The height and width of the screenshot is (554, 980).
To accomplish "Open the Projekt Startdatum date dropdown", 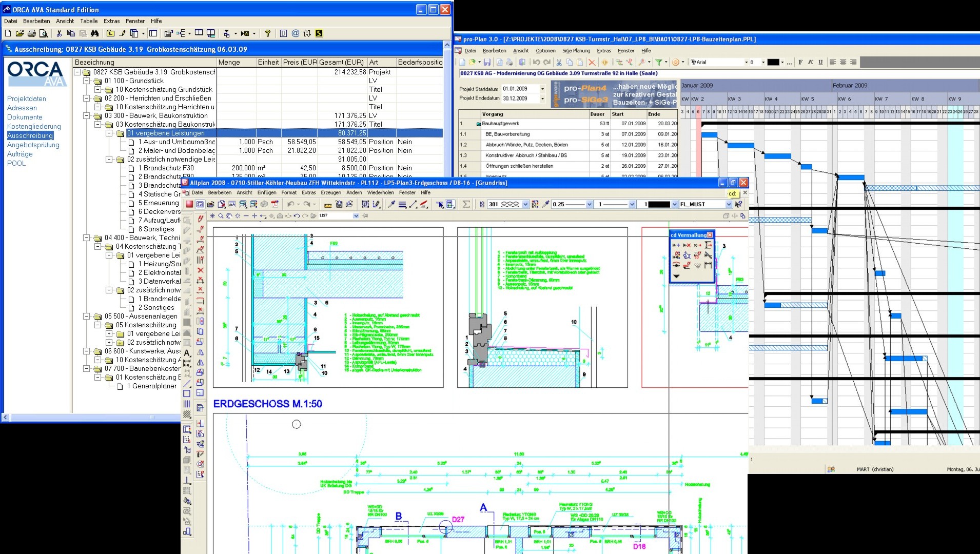I will (x=542, y=89).
